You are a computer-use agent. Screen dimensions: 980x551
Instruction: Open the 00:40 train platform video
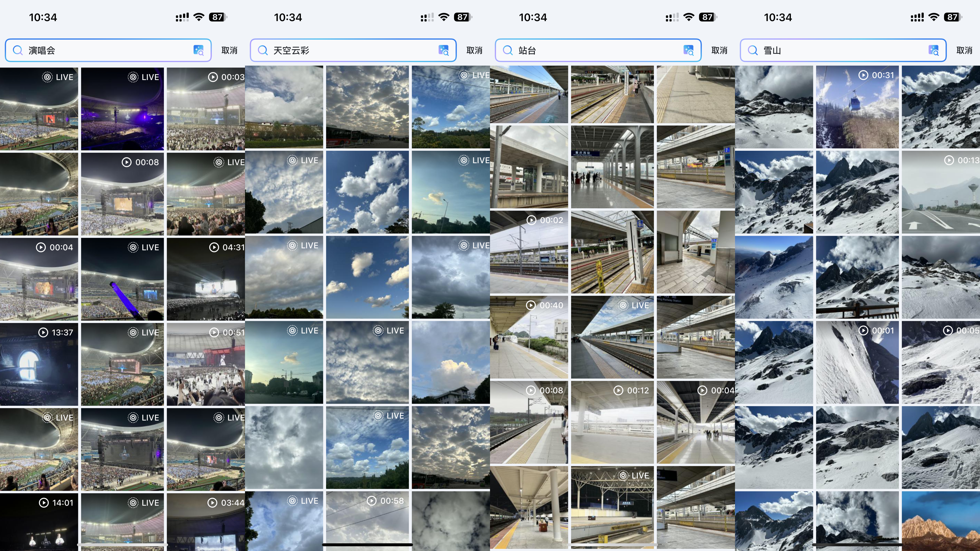point(529,337)
